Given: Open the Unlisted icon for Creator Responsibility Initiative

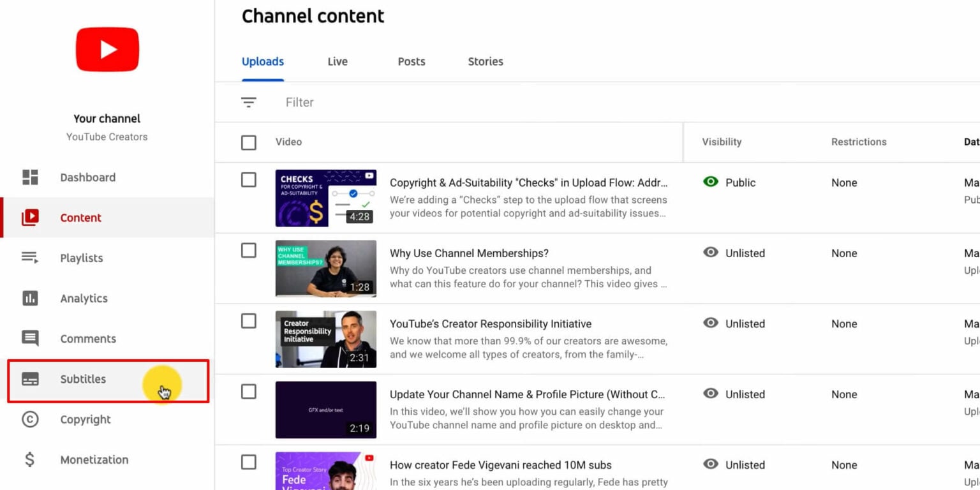Looking at the screenshot, I should 710,323.
